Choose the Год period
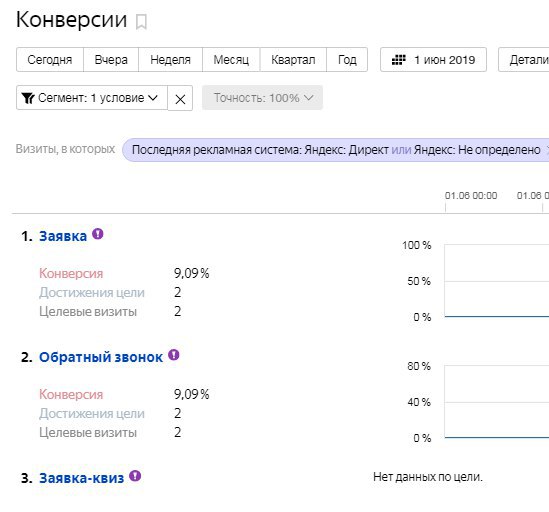Screen dimensions: 549x512 click(x=347, y=60)
